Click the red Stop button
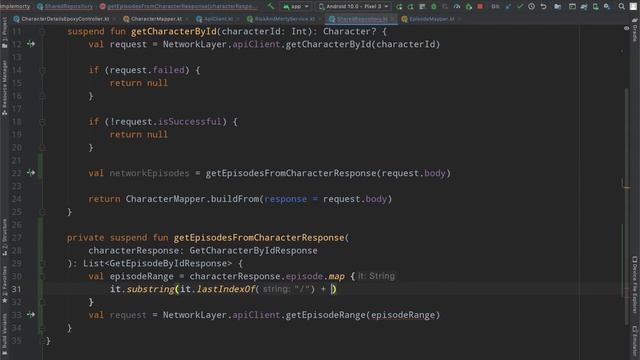Image resolution: width=640 pixels, height=360 pixels. point(480,7)
